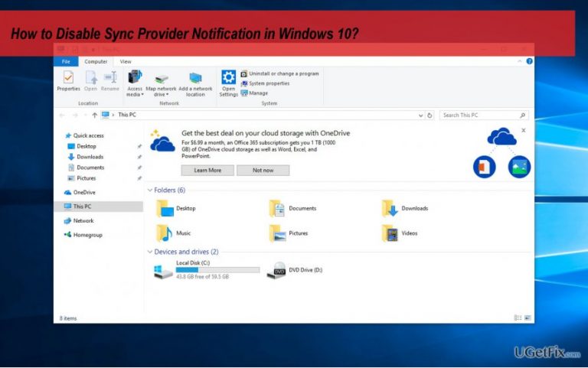Image resolution: width=588 pixels, height=368 pixels.
Task: Select This PC in the navigation pane
Action: click(x=98, y=207)
